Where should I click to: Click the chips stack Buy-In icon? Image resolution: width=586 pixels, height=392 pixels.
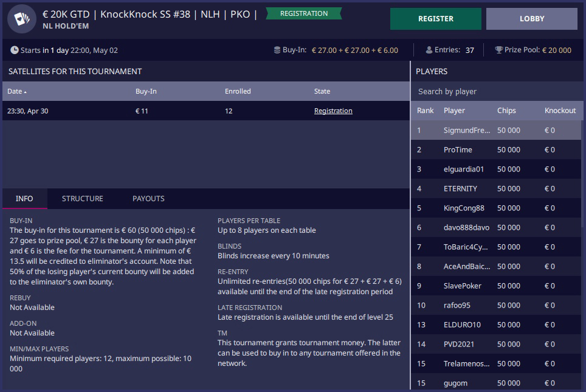(277, 50)
